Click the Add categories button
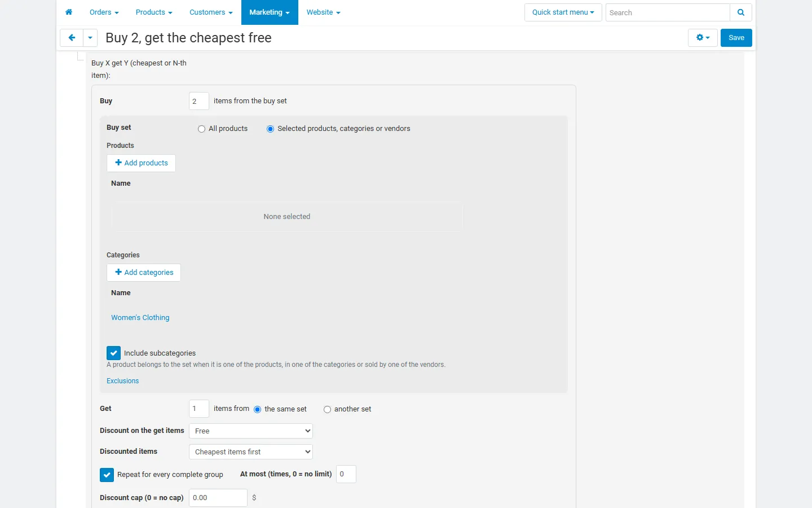The height and width of the screenshot is (508, 812). pos(144,273)
